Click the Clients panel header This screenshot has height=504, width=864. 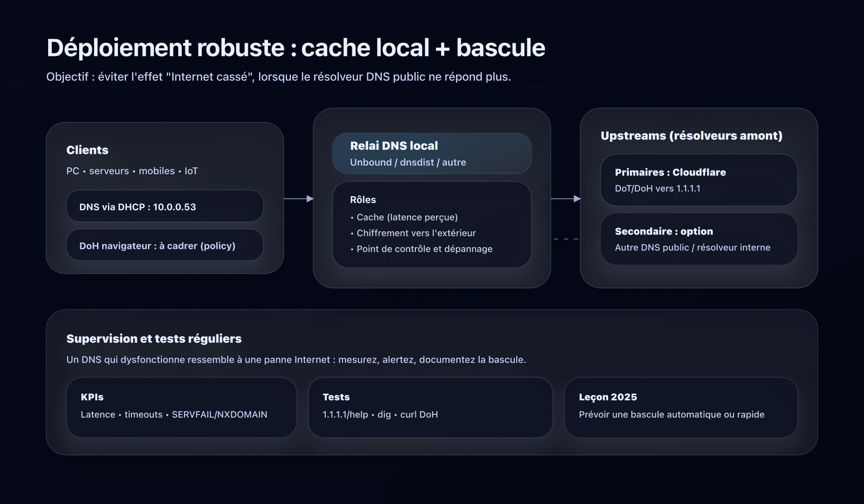click(x=87, y=150)
